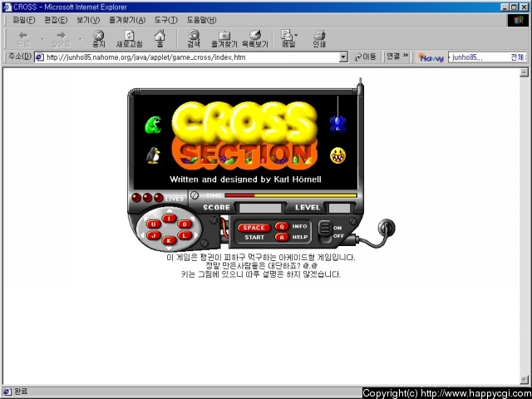Click the SCORE display box
The image size is (532, 399).
pos(260,208)
